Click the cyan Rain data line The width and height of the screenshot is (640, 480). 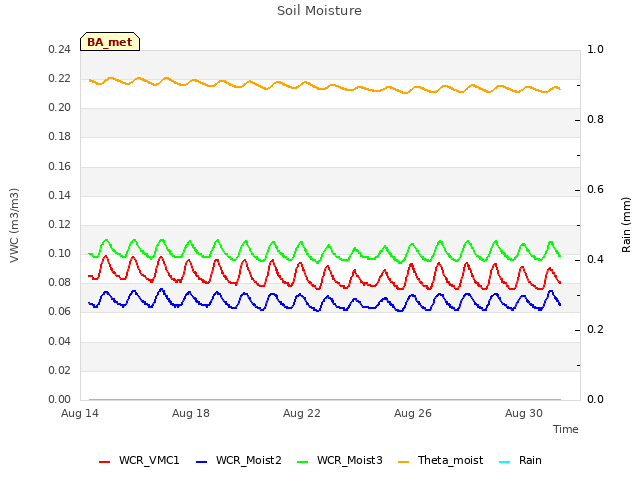click(x=325, y=400)
